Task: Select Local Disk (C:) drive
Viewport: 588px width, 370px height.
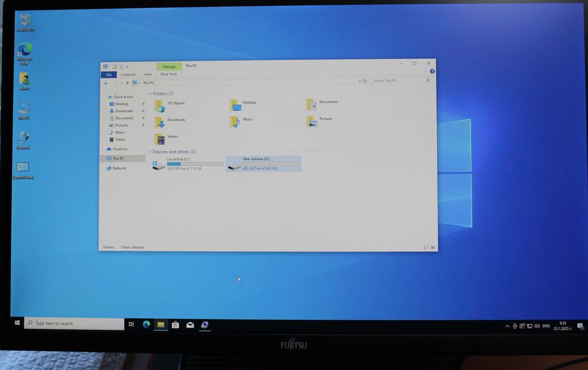Action: click(x=188, y=164)
